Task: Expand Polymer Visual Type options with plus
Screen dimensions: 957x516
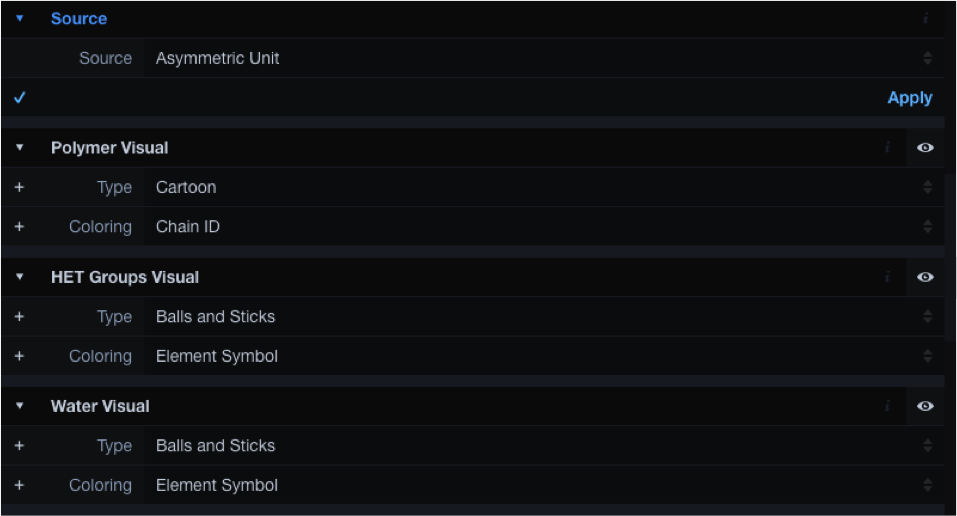Action: pyautogui.click(x=20, y=187)
